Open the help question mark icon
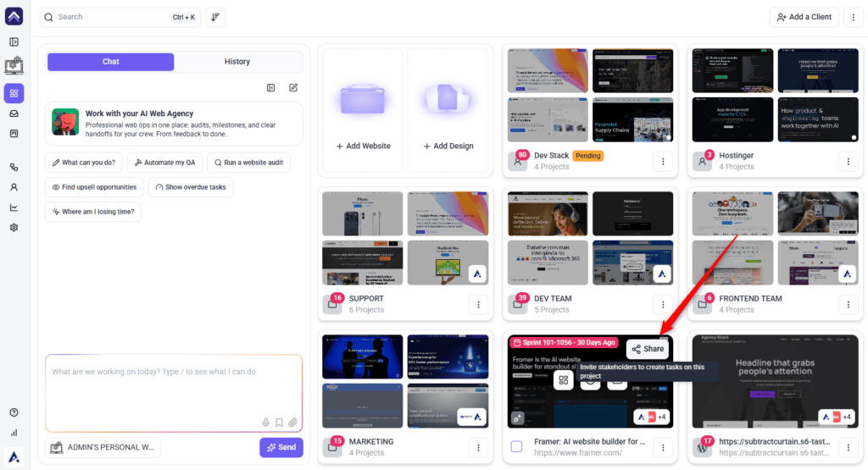 14,412
